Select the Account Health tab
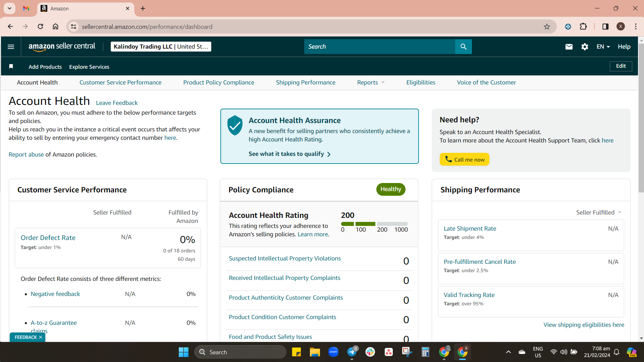The image size is (644, 362). [x=37, y=82]
